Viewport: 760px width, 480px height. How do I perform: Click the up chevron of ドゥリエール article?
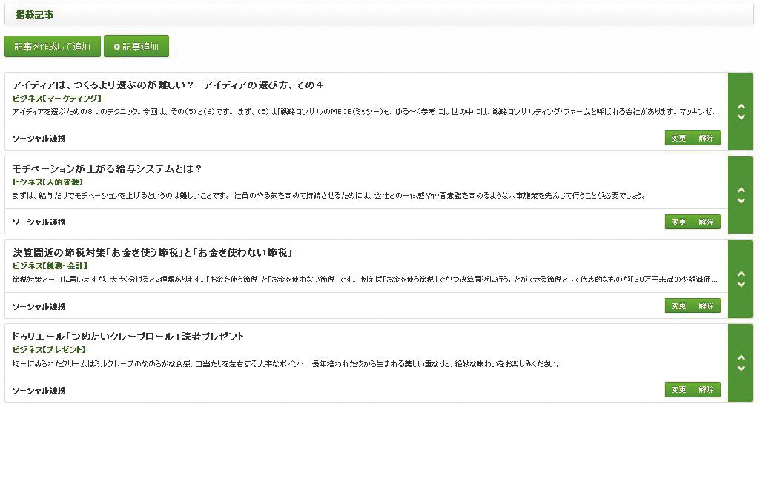click(x=741, y=358)
